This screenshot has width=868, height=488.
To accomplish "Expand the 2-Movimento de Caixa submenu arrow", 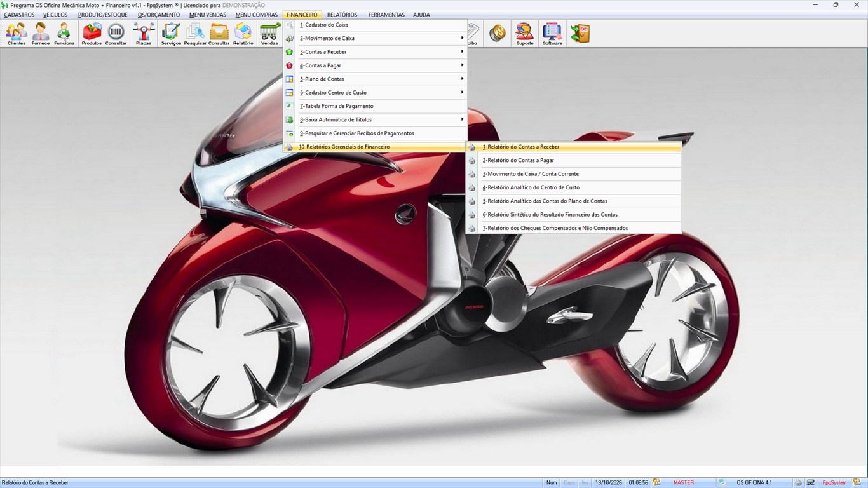I will point(462,38).
